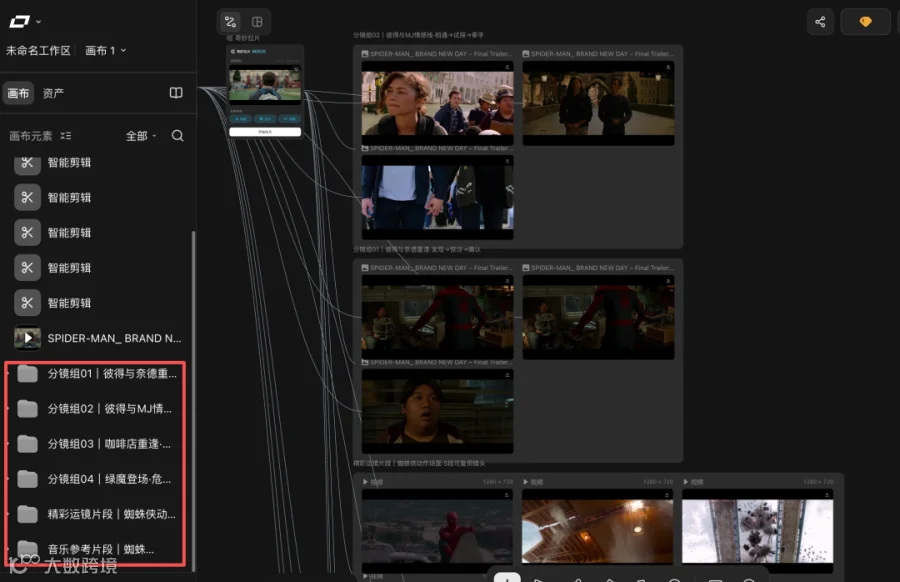Viewport: 900px width, 582px height.
Task: Click the orange diamond membership button
Action: [x=866, y=22]
